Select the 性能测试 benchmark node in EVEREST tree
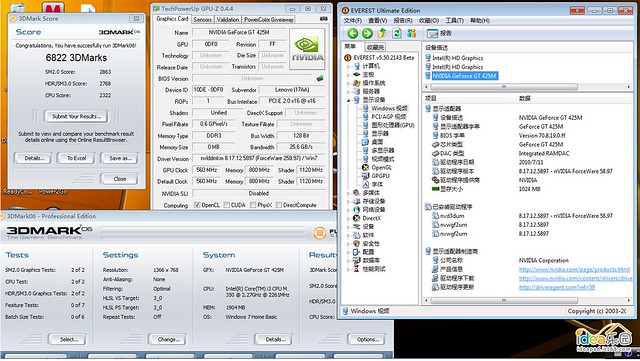Image resolution: width=640 pixels, height=361 pixels. pyautogui.click(x=373, y=269)
